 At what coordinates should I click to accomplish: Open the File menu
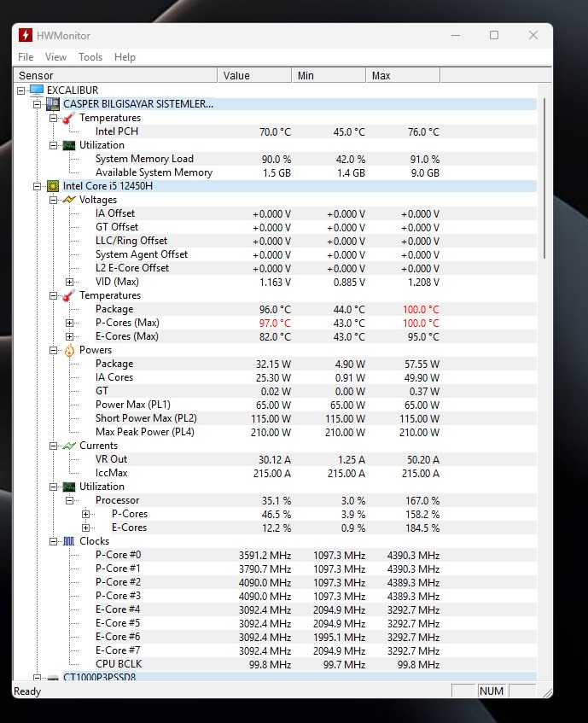pos(26,56)
